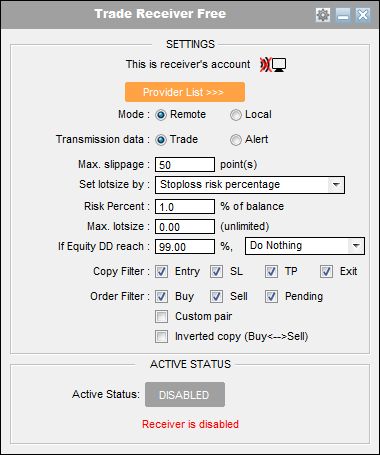Toggle the SL copy filter checkbox
The image size is (380, 455).
click(216, 272)
